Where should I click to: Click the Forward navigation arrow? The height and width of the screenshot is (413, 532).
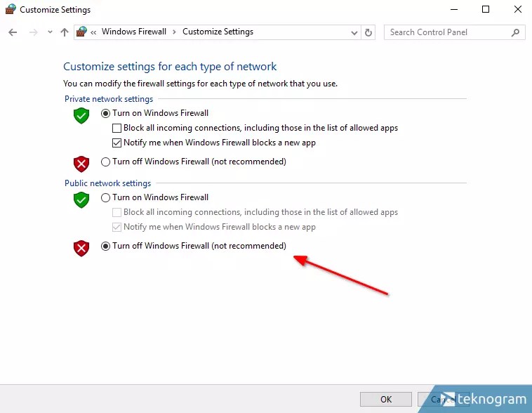point(33,32)
